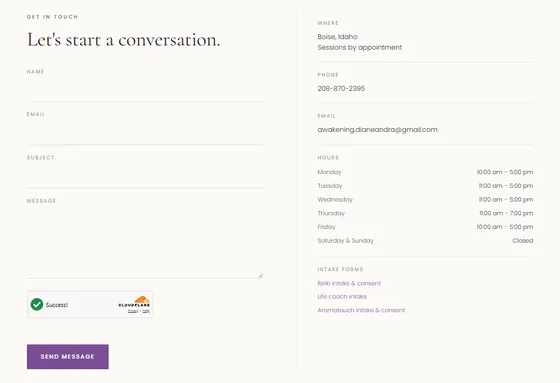Open the Cloudflare Privacy link
Viewport: 560px width, 383px height.
click(x=133, y=311)
